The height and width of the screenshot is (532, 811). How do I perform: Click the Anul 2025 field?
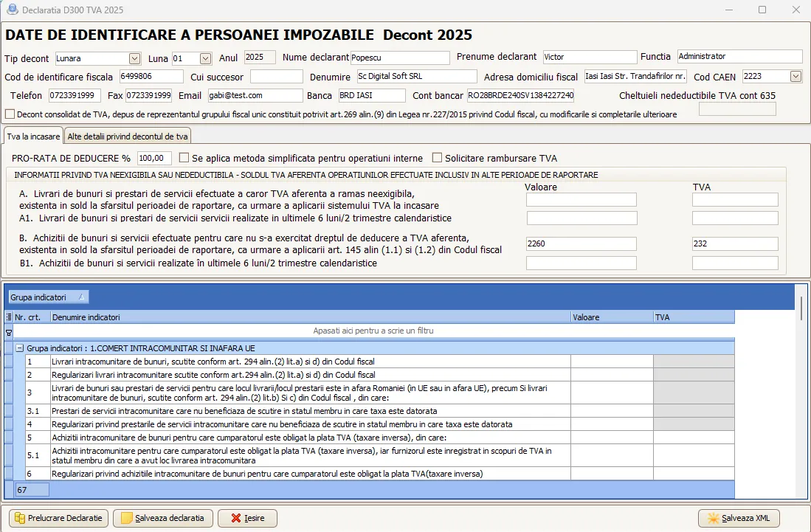pos(260,57)
